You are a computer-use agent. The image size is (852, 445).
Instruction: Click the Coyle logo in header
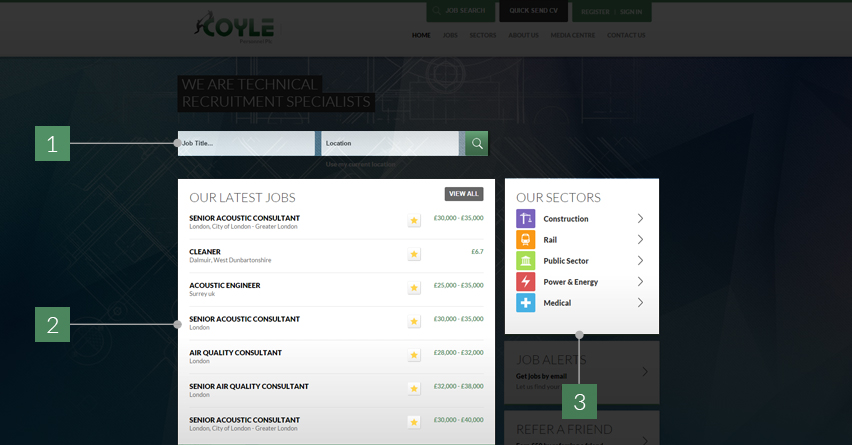tap(232, 28)
